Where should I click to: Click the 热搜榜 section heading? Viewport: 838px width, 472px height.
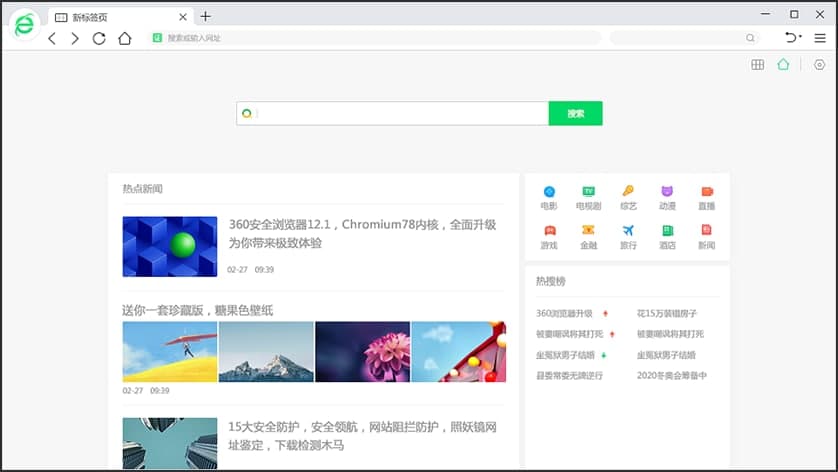(550, 281)
